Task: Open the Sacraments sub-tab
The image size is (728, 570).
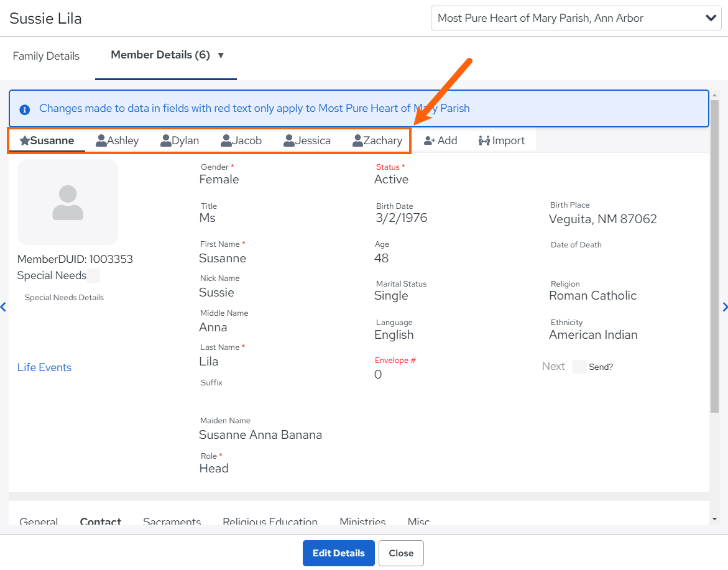Action: tap(172, 522)
